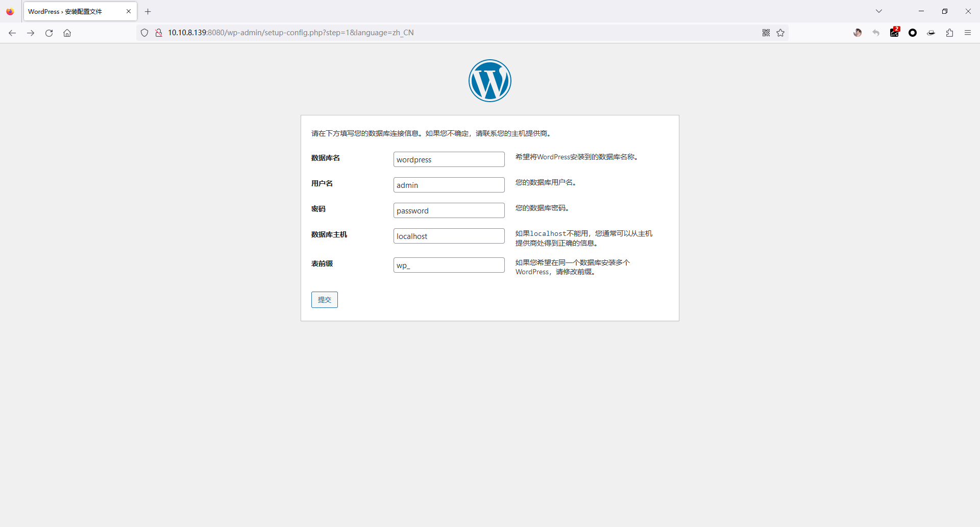Click the 希望将WordPress安装到的数据库名称 description

[577, 157]
